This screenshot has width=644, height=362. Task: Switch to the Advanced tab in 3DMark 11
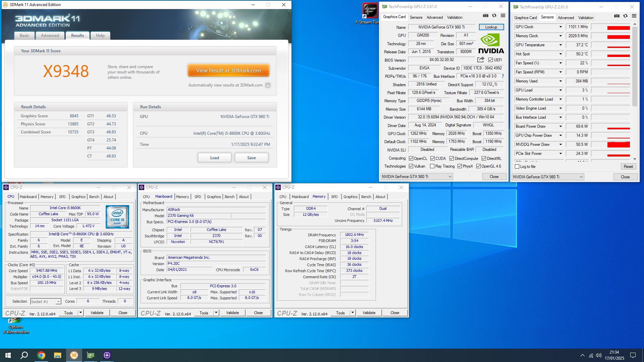pos(50,36)
